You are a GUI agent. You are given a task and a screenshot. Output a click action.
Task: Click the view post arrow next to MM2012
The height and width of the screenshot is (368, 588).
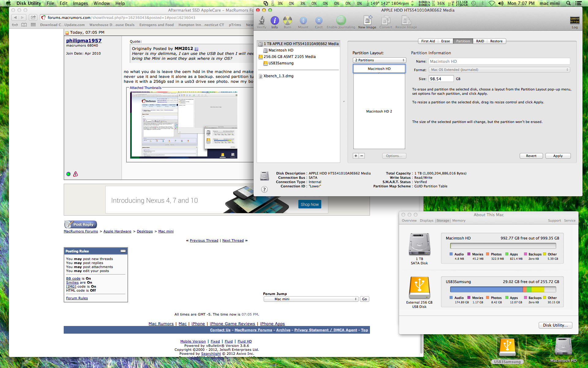click(x=196, y=49)
